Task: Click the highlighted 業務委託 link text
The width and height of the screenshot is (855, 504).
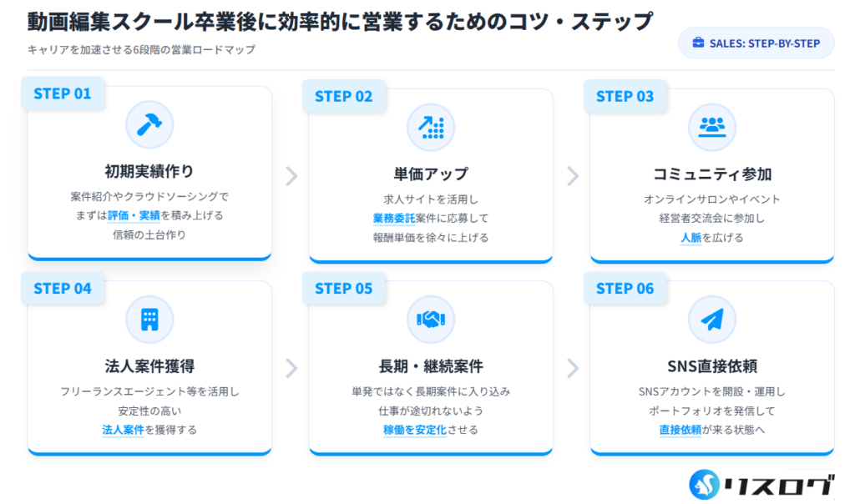Action: [394, 219]
